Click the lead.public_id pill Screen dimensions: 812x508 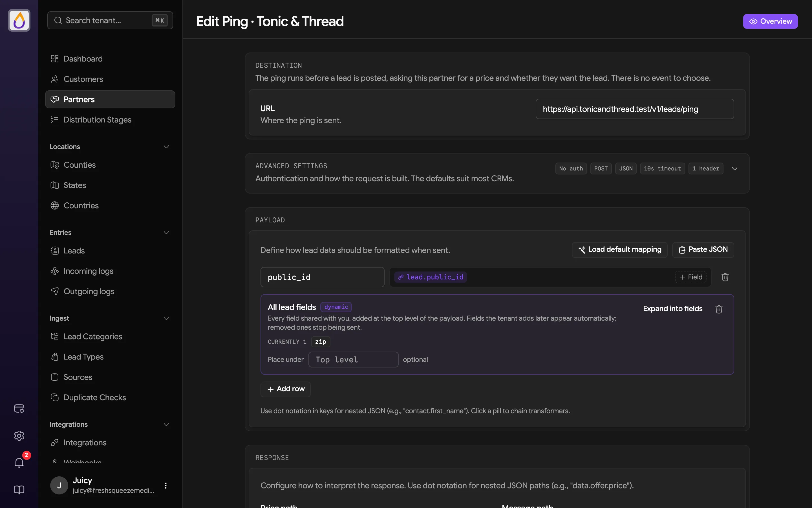(431, 277)
